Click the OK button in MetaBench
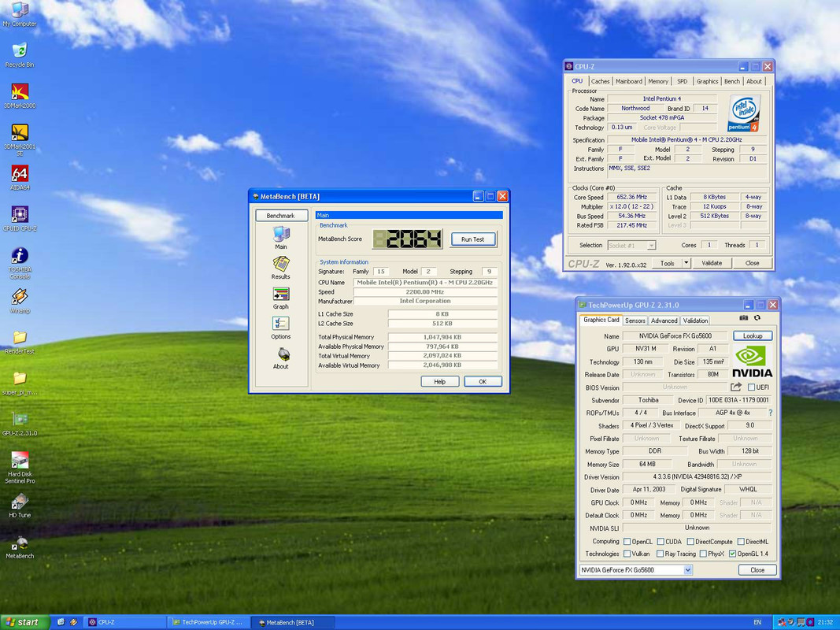 pos(483,381)
